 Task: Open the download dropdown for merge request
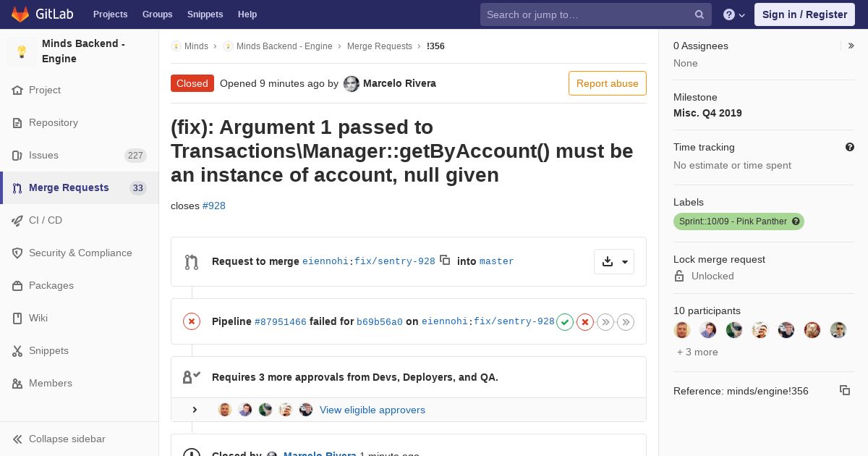[614, 261]
